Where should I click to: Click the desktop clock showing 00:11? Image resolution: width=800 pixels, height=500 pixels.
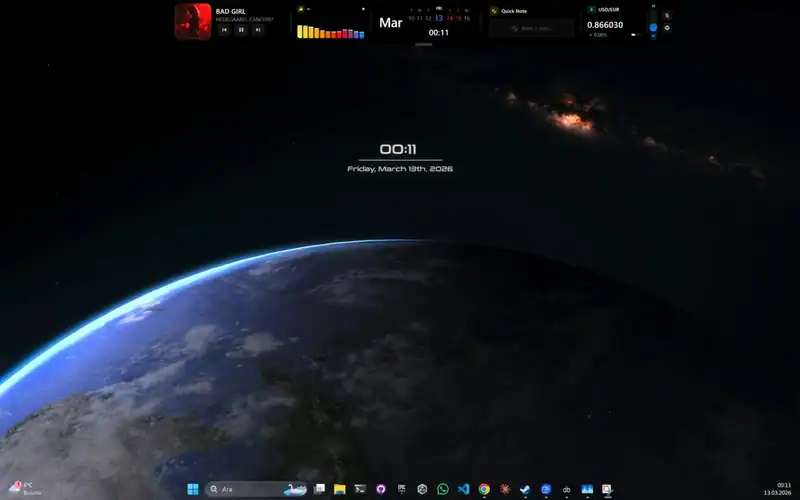pos(398,149)
